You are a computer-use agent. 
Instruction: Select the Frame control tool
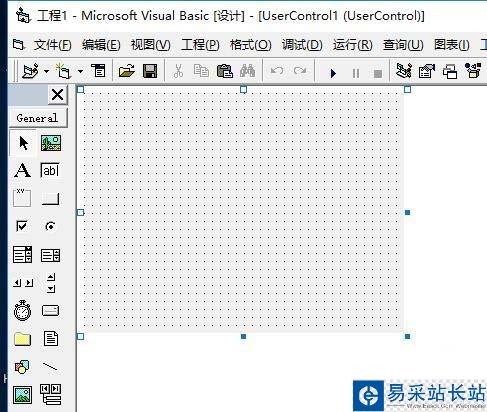(x=22, y=198)
